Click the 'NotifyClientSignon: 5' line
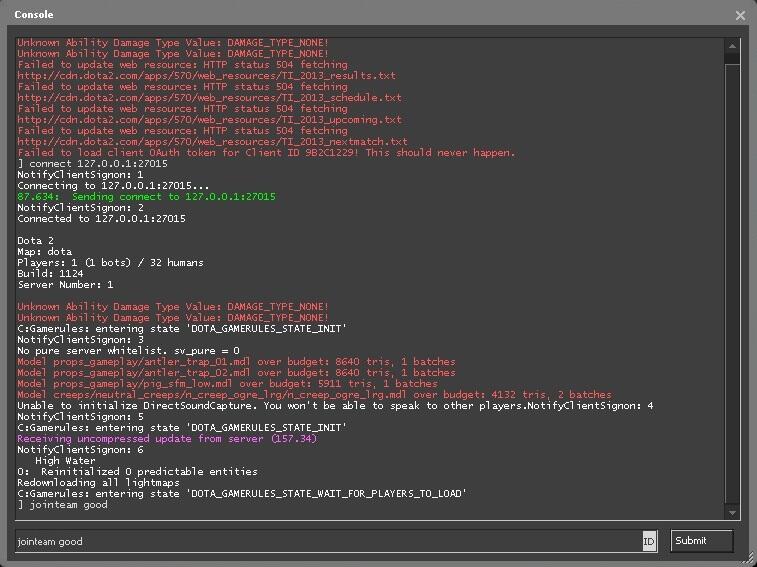The image size is (757, 567). coord(80,416)
